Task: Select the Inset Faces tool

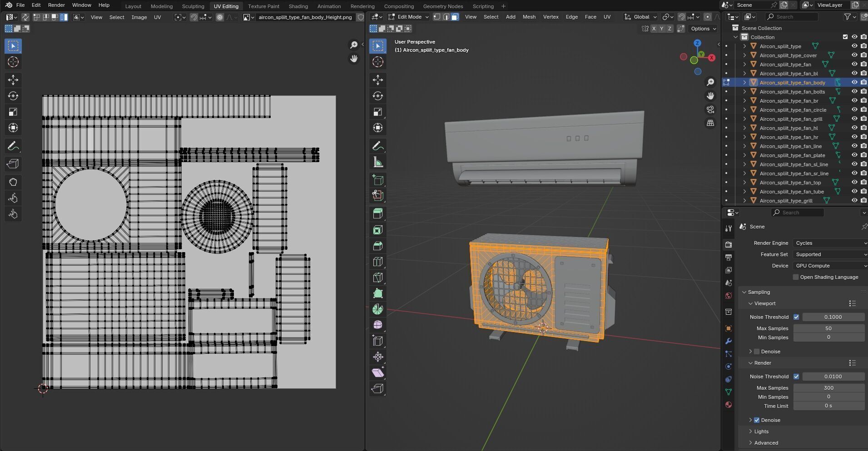Action: (378, 230)
